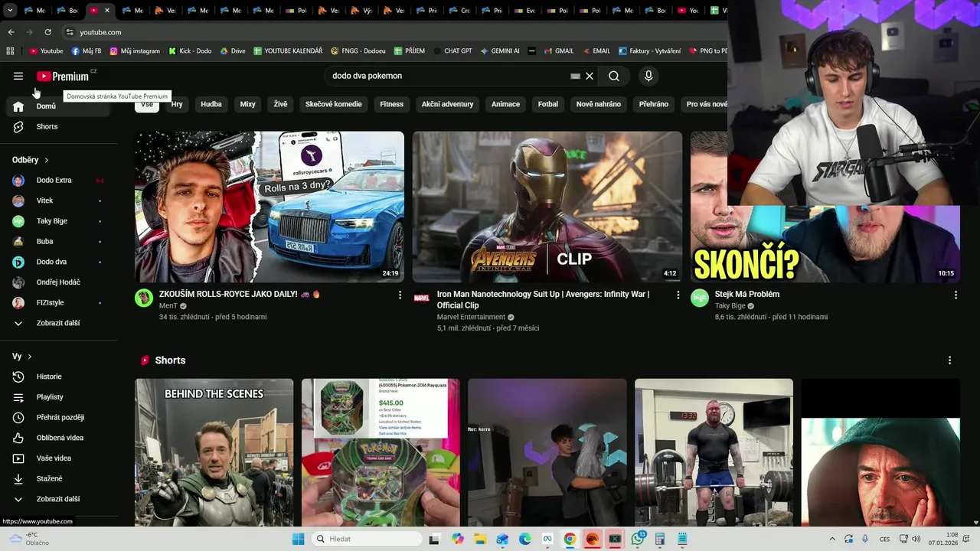Select the Přehráno filter chip

pos(654,104)
